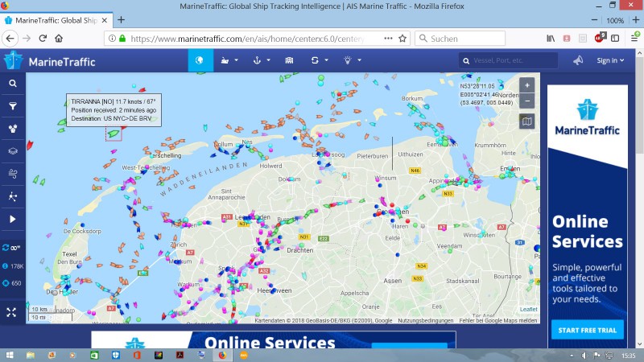Select the MarineTraffic: Global Ship tab
Screen dimensions: 644x362
(56, 20)
